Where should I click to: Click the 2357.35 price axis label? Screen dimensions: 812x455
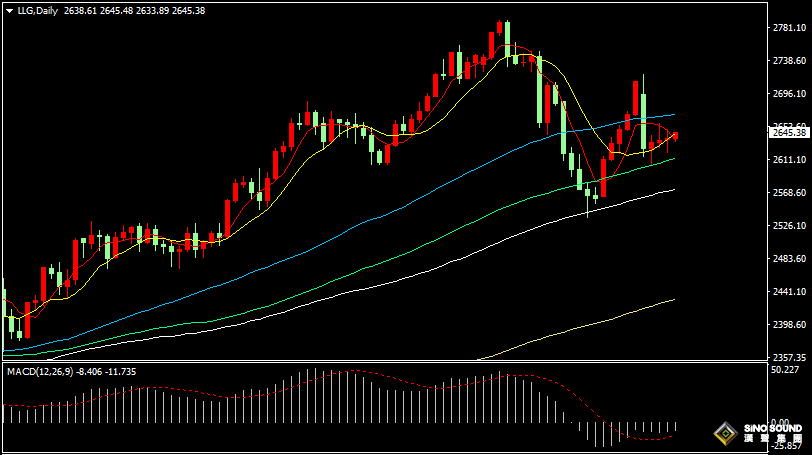tap(789, 358)
